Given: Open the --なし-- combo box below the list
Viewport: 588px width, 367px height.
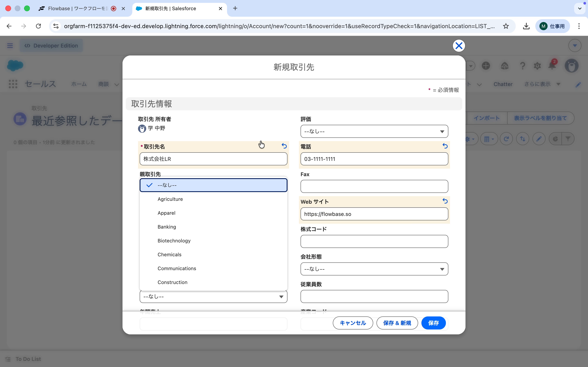Looking at the screenshot, I should coord(213,297).
